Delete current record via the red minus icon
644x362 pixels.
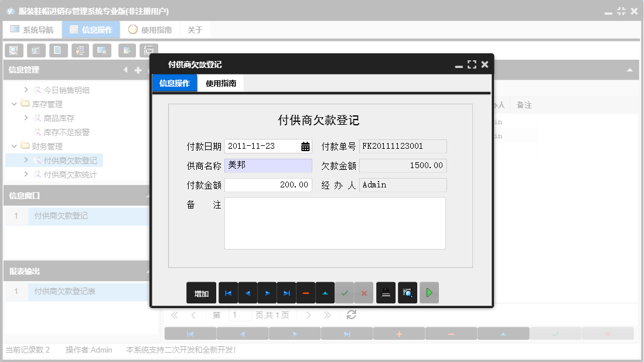click(305, 292)
